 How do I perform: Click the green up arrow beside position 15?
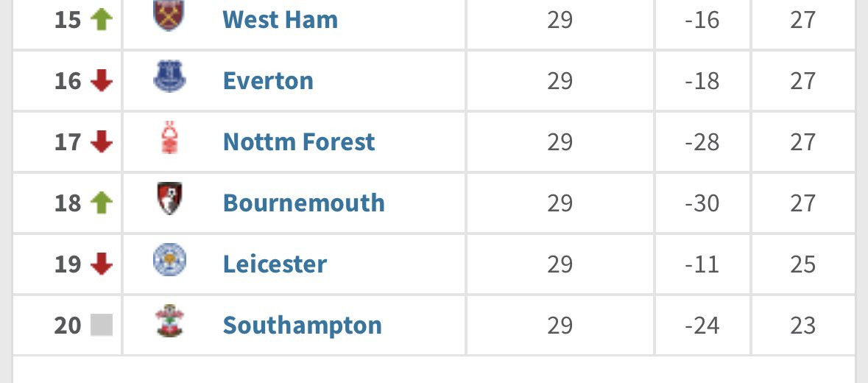[x=102, y=20]
